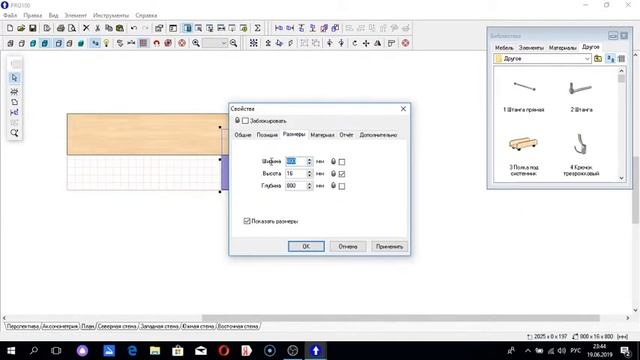Click the Отмена button
Viewport: 640px width, 360px height.
348,247
